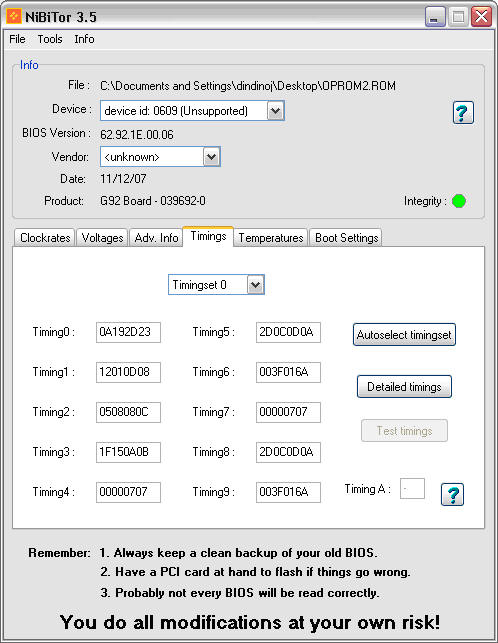Image resolution: width=498 pixels, height=643 pixels.
Task: Click the Timing9 value field
Action: 288,492
